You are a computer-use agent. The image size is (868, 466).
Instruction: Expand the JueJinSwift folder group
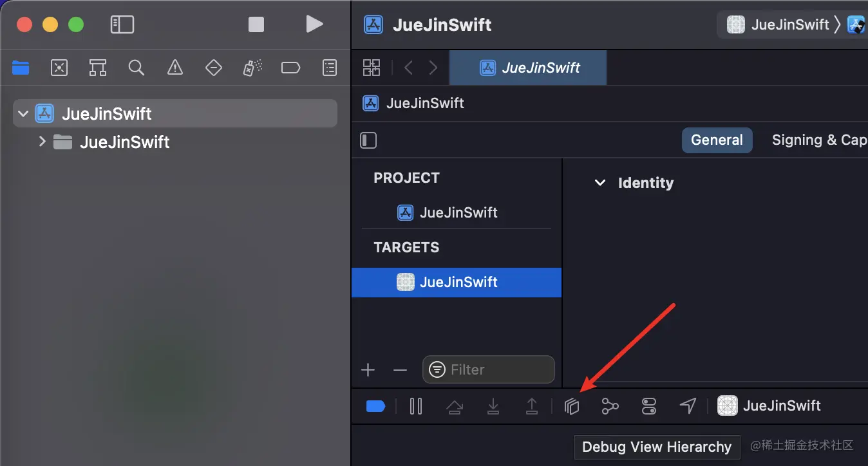coord(42,142)
